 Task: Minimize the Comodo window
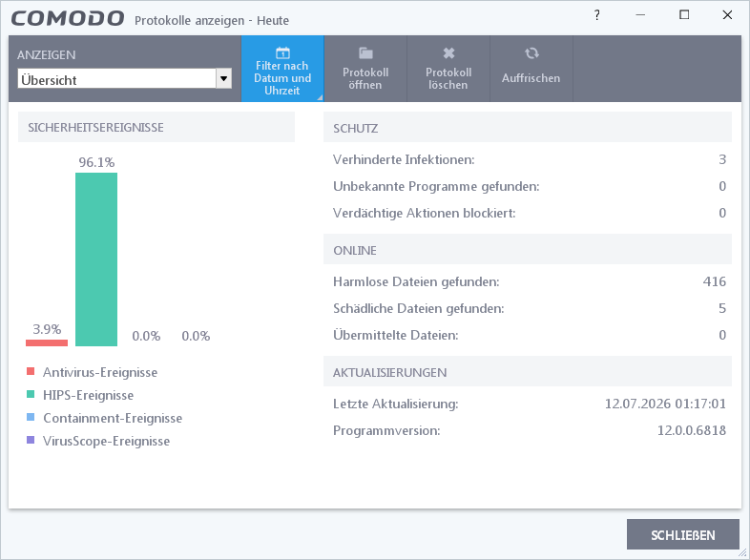(x=640, y=15)
